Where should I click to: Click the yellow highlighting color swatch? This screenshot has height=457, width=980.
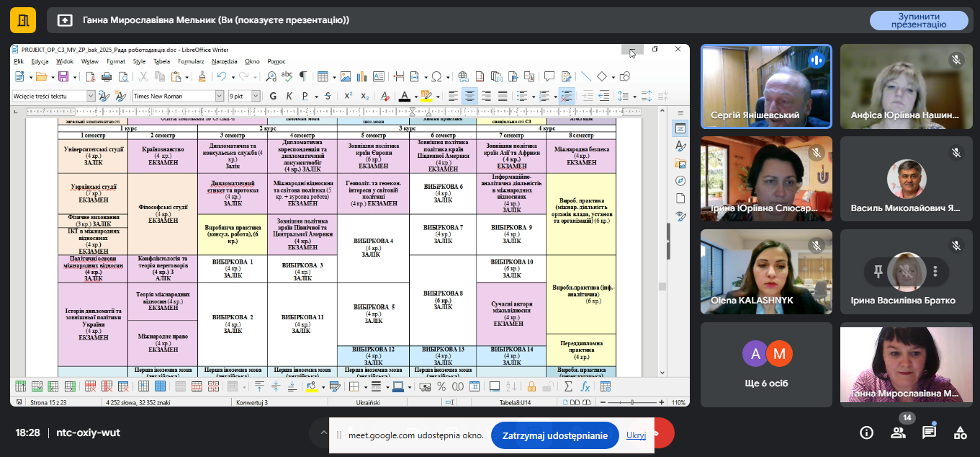(426, 96)
